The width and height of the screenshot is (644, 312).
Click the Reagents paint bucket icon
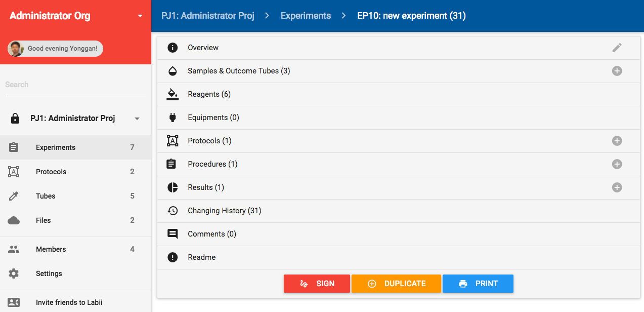coord(173,94)
